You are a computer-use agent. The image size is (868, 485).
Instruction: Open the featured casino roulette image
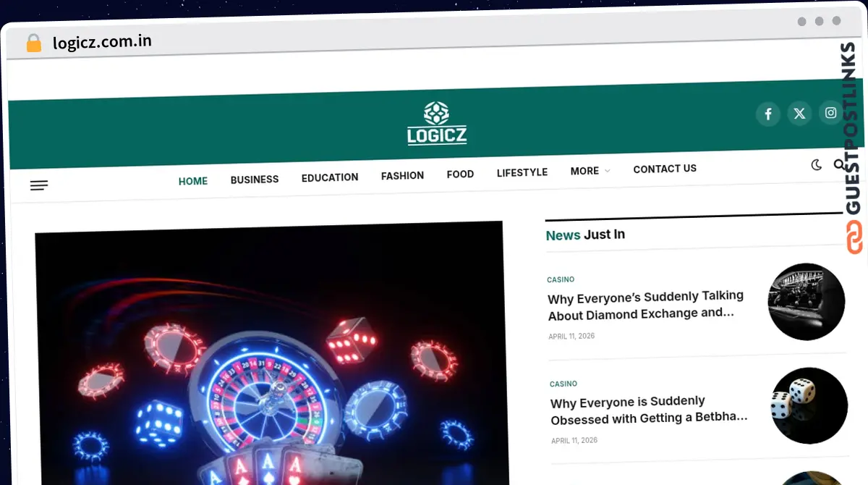point(271,355)
